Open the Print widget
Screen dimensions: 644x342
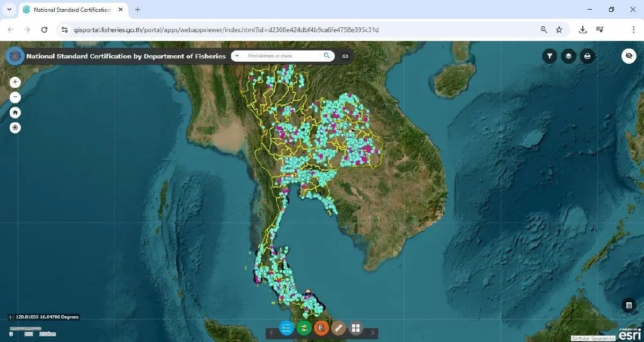[587, 56]
